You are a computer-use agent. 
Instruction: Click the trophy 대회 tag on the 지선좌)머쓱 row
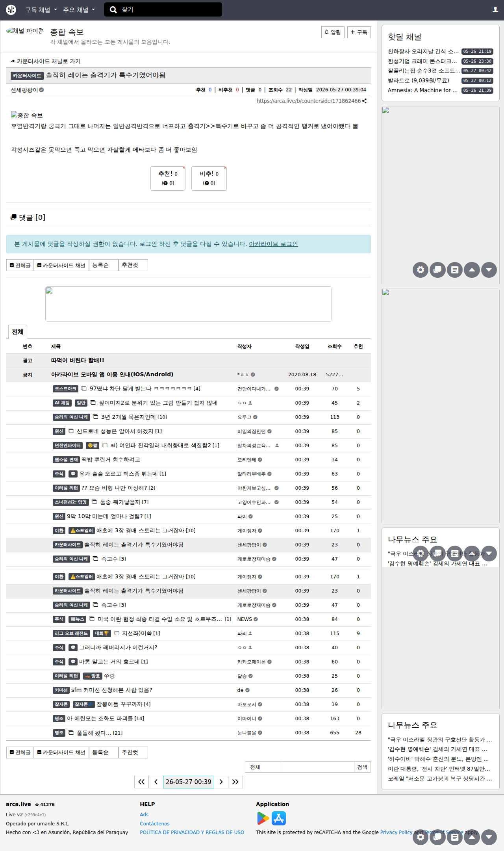click(102, 633)
